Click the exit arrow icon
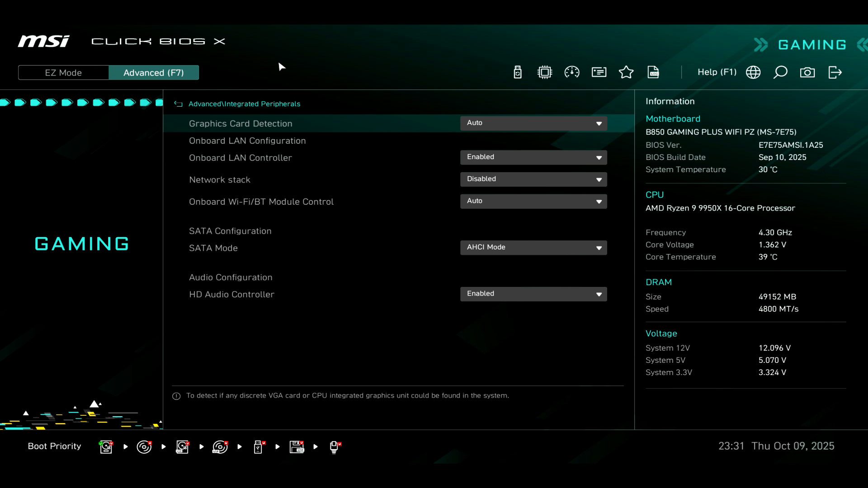The image size is (868, 488). pyautogui.click(x=835, y=72)
